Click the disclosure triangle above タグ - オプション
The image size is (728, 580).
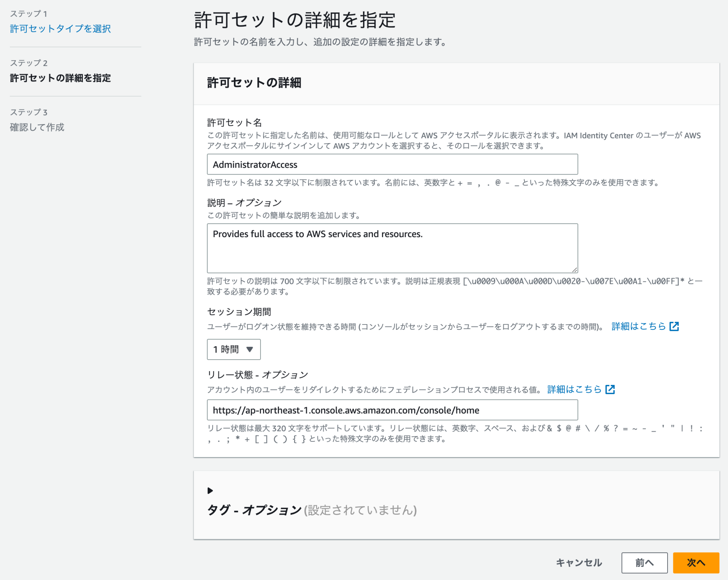pos(210,491)
